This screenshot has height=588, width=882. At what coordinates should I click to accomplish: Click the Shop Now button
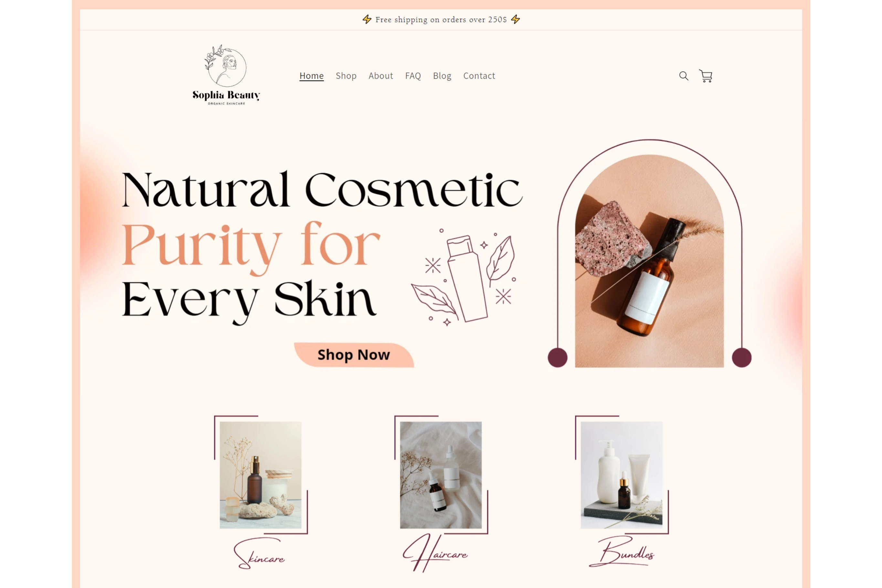[354, 355]
